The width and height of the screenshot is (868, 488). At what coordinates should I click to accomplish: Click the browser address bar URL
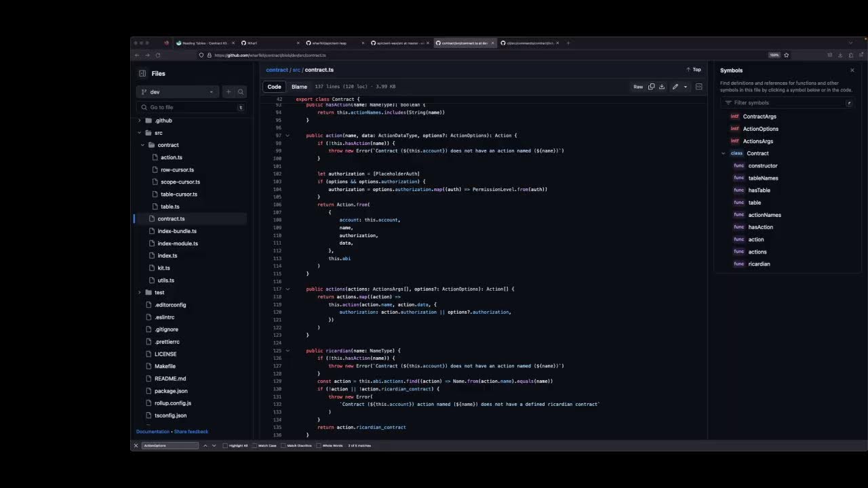pos(270,55)
